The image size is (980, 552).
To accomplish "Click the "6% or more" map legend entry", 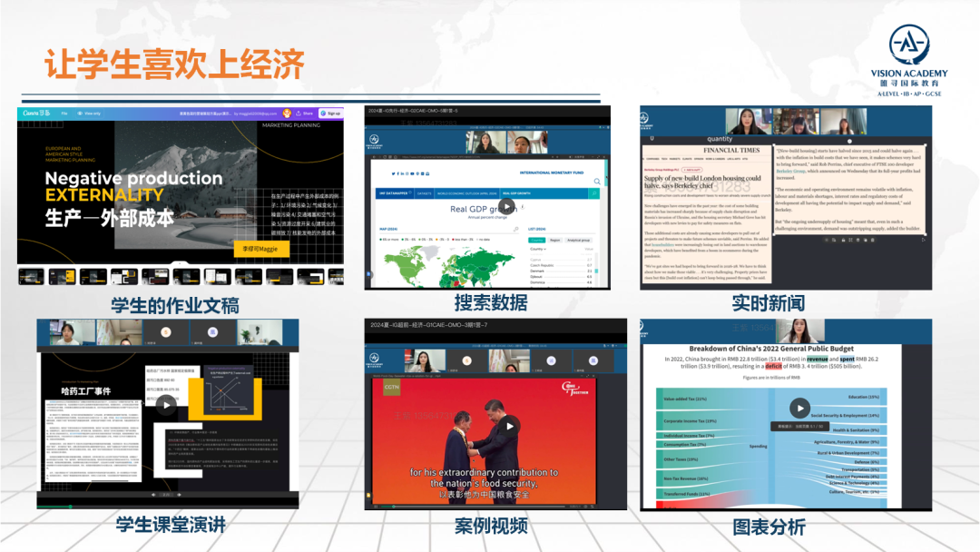I will point(389,240).
